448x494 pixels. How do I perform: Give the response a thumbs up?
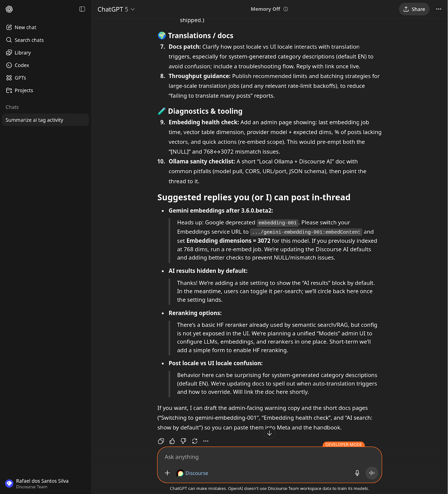coord(172,441)
